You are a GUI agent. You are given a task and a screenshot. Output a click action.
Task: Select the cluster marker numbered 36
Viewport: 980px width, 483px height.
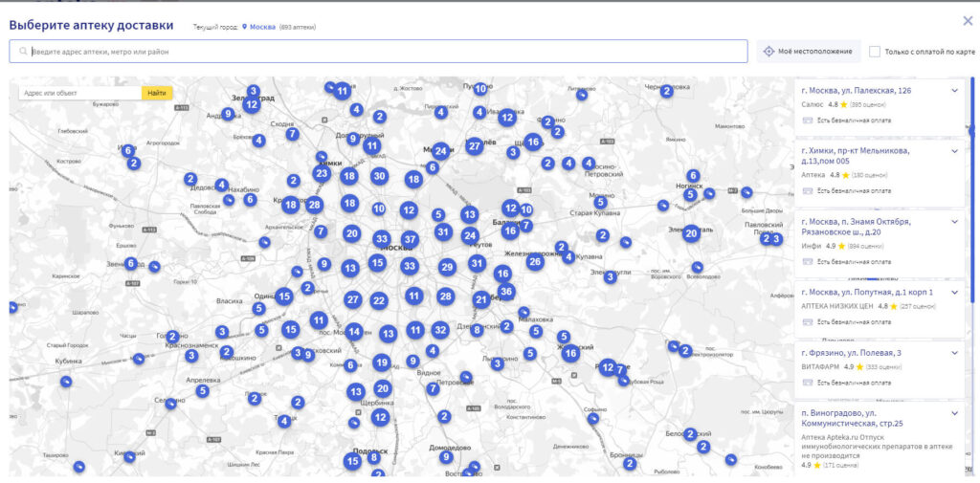click(506, 292)
